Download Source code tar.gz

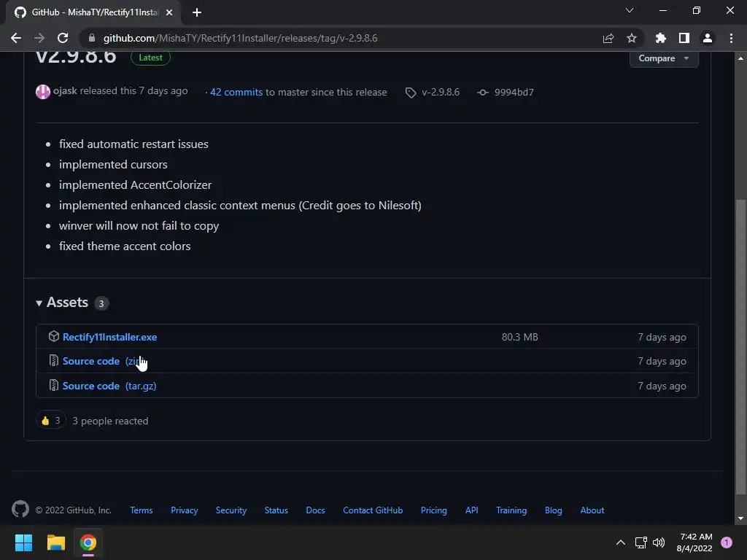(109, 386)
